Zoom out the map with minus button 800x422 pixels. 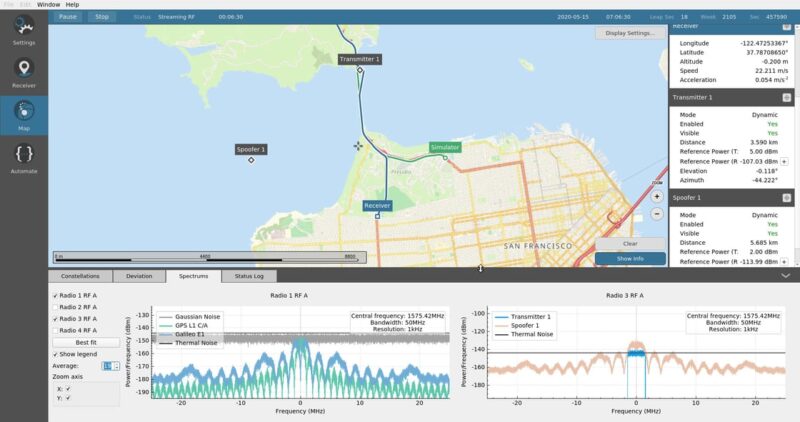(x=657, y=214)
